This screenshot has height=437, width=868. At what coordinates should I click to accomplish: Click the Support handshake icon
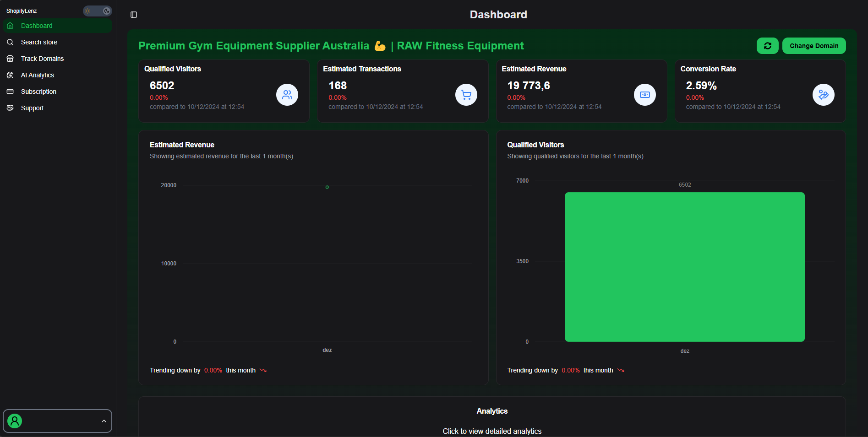[x=10, y=108]
